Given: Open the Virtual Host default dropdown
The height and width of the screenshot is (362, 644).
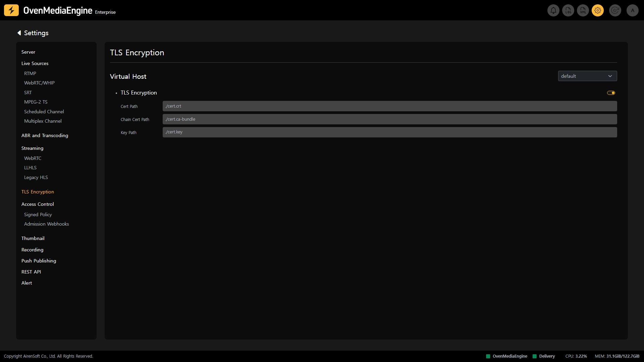Looking at the screenshot, I should (x=587, y=76).
